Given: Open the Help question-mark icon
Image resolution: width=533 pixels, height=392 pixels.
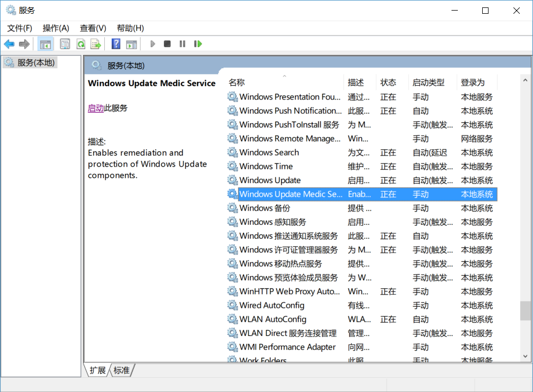Looking at the screenshot, I should coord(116,44).
